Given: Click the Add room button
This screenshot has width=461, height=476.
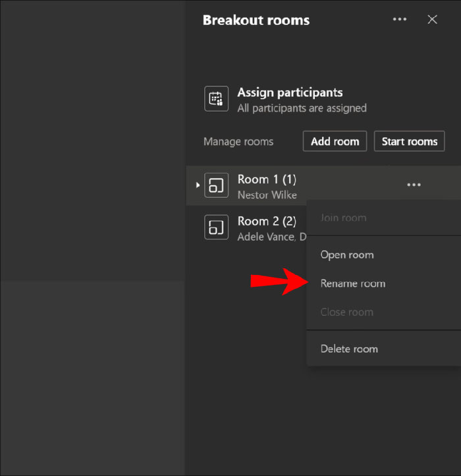Looking at the screenshot, I should [x=335, y=141].
